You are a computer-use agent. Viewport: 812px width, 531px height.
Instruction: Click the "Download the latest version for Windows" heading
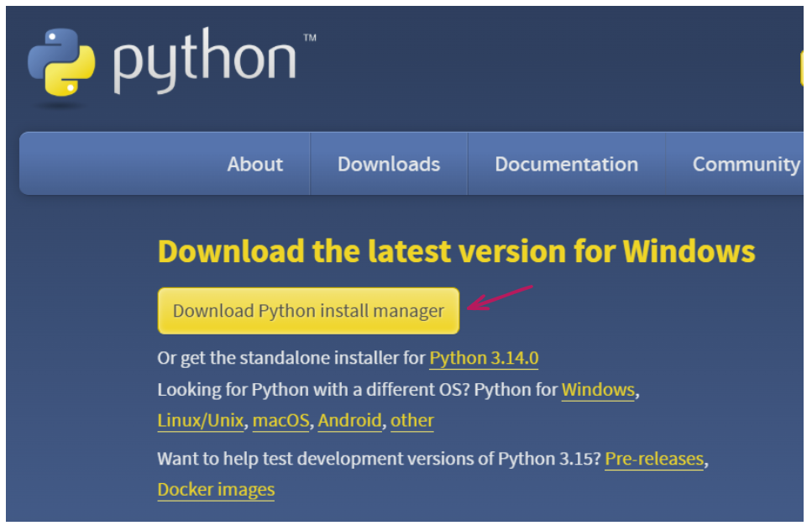pyautogui.click(x=456, y=251)
